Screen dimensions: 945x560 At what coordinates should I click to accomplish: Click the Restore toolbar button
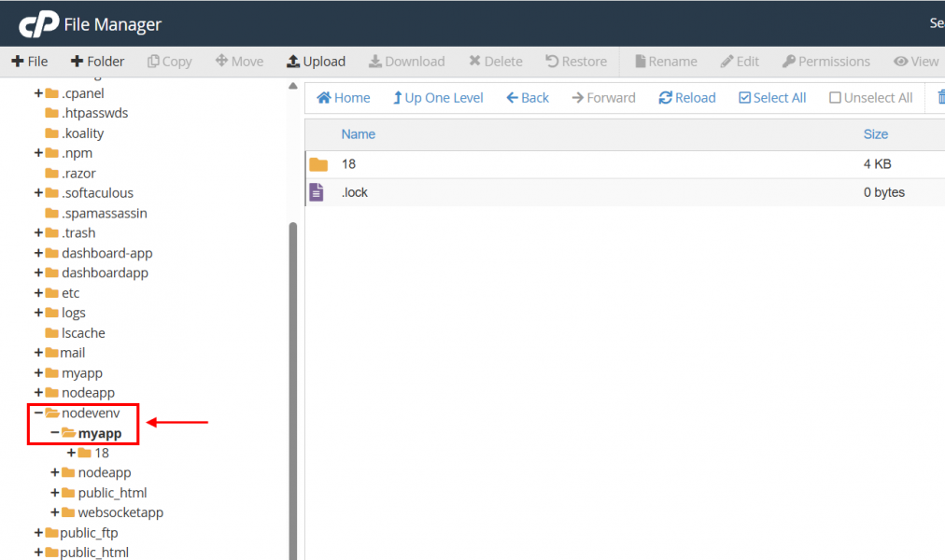(576, 62)
